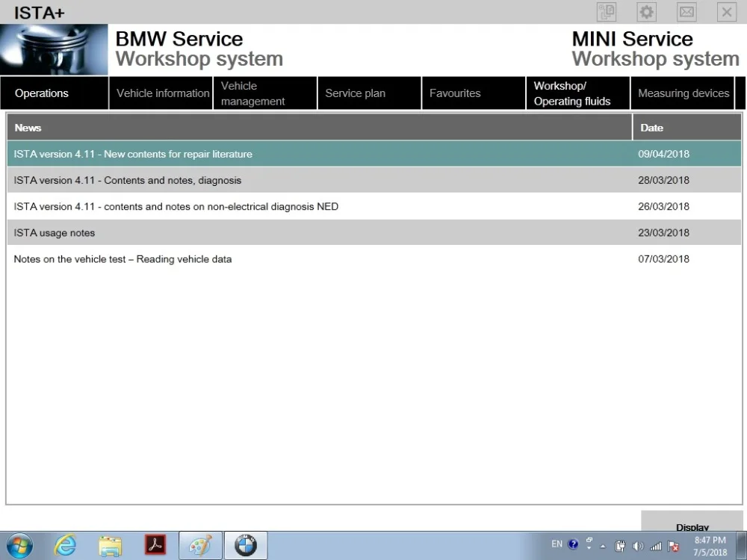
Task: Open Action Center flag icon
Action: coord(674,547)
